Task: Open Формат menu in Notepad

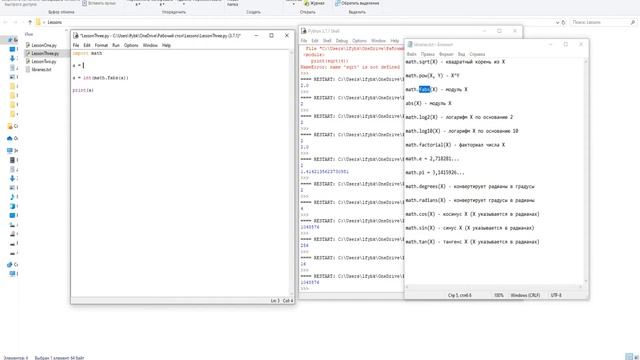Action: tap(446, 54)
